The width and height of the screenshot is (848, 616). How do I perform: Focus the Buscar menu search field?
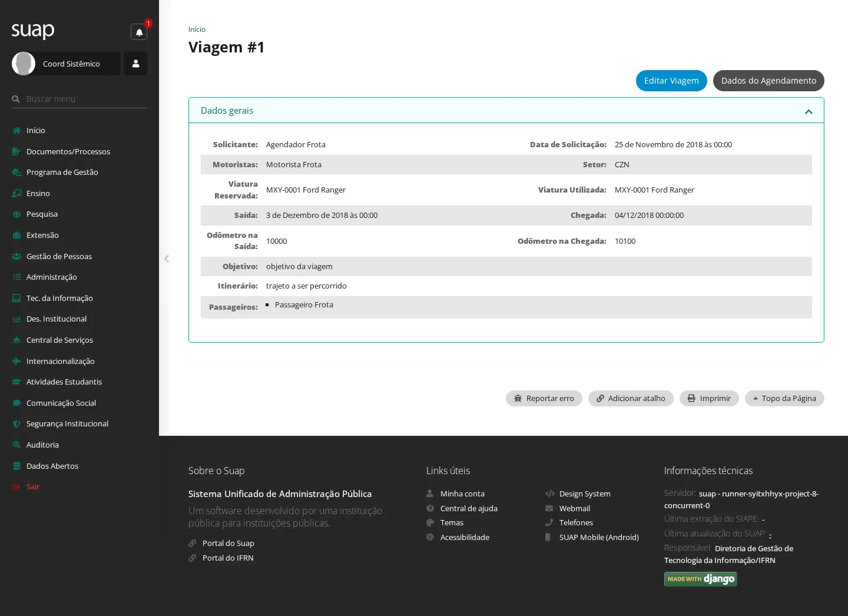(79, 99)
